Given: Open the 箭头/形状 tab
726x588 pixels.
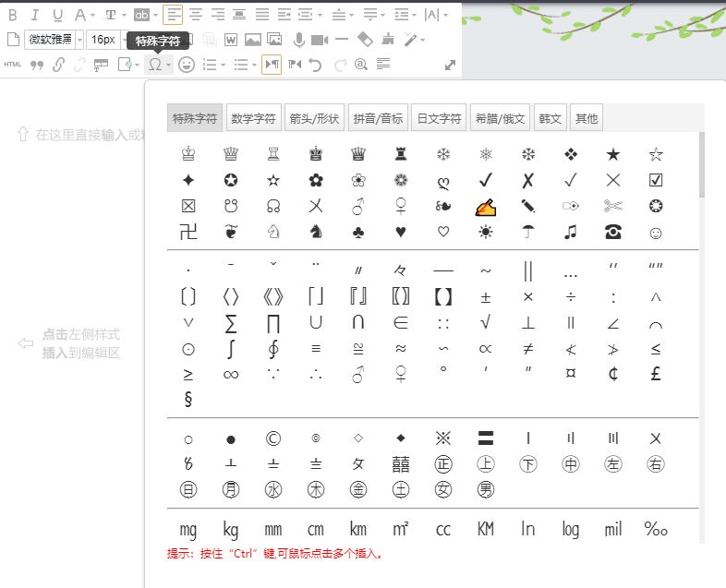Looking at the screenshot, I should (314, 118).
